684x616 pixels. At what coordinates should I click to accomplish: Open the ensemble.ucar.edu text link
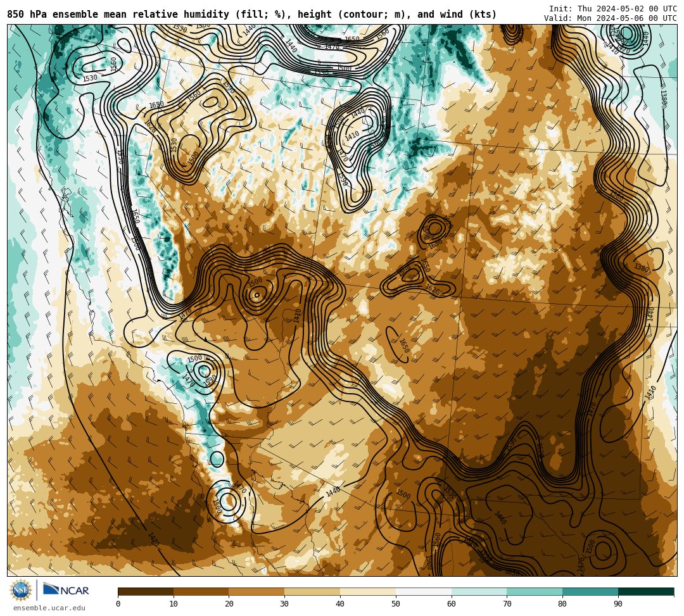49,608
